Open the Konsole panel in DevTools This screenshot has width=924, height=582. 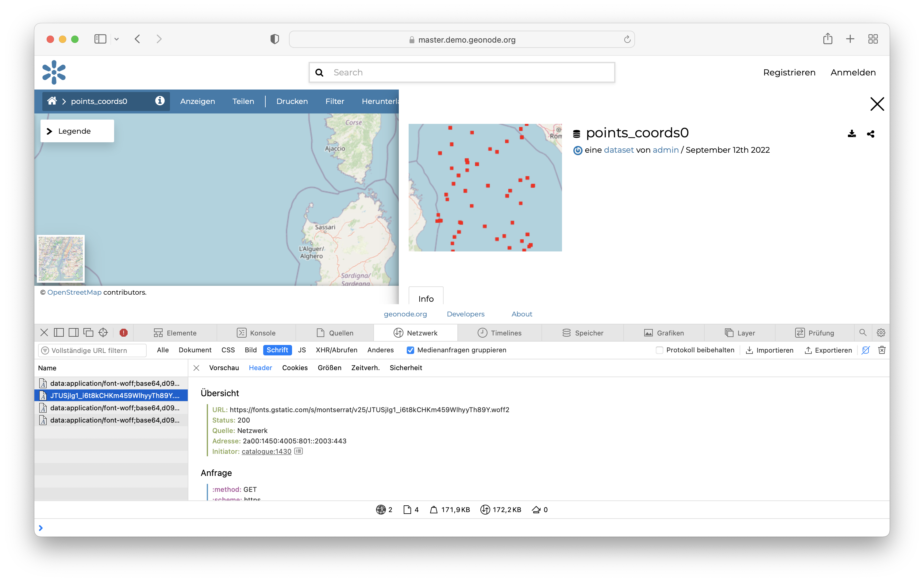pos(257,333)
